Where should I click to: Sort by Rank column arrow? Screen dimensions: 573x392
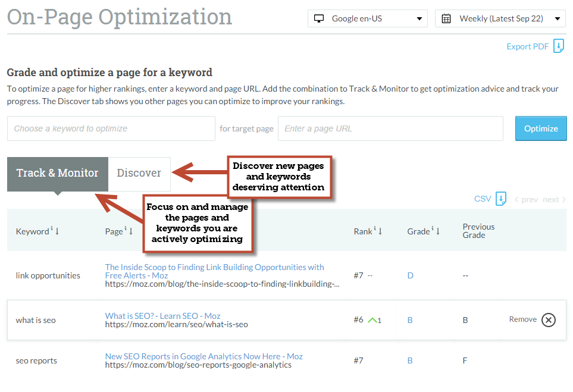[x=380, y=231]
